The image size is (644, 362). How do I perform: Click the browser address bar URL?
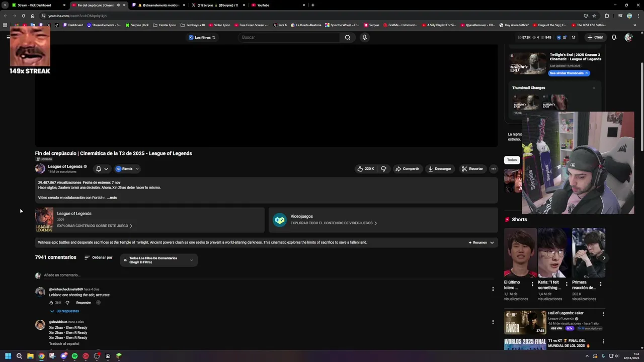[77, 16]
